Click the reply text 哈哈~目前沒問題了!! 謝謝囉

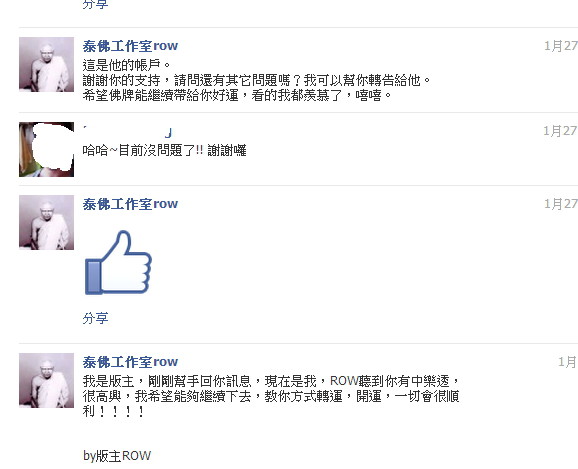point(164,150)
